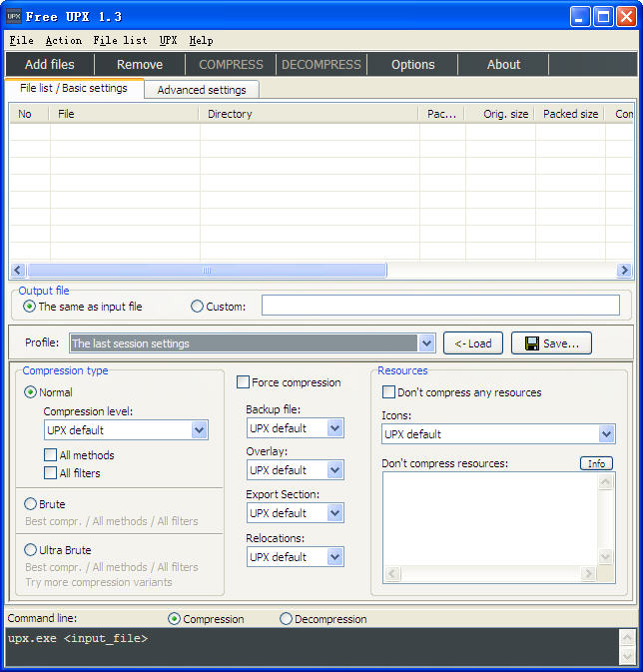
Task: Click resources list scroll left arrow
Action: click(x=392, y=573)
